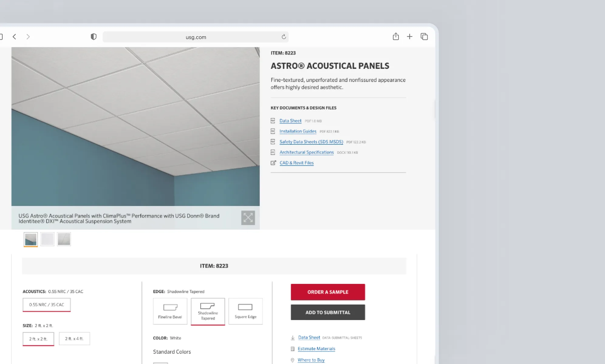This screenshot has height=364, width=605.
Task: Click the external link icon beside CAD & Revit Files
Action: [x=273, y=163]
